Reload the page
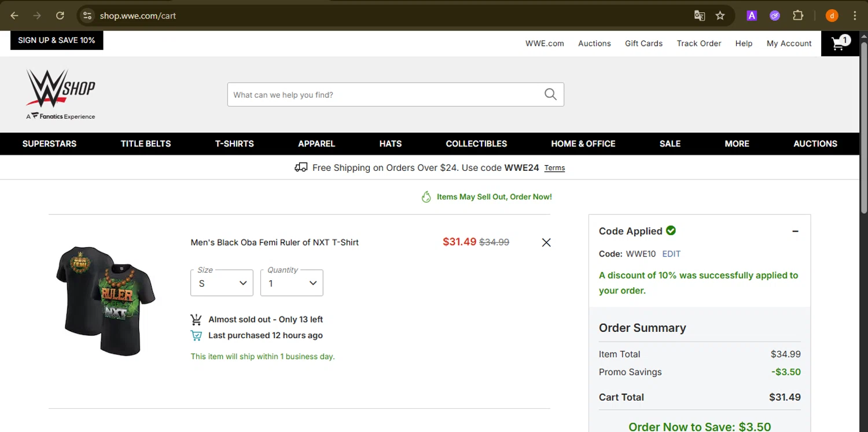Viewport: 868px width, 432px height. point(60,16)
